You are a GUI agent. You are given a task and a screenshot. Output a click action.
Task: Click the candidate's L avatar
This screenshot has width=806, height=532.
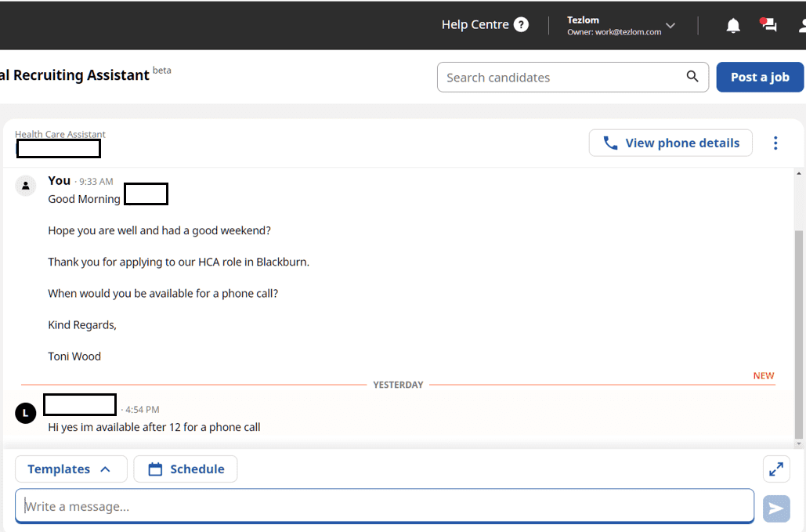tap(25, 413)
